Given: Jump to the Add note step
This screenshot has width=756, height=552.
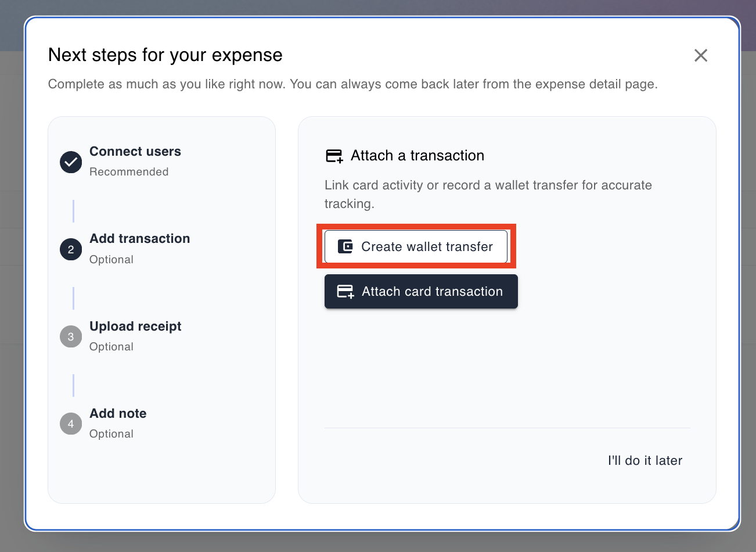Looking at the screenshot, I should point(118,414).
